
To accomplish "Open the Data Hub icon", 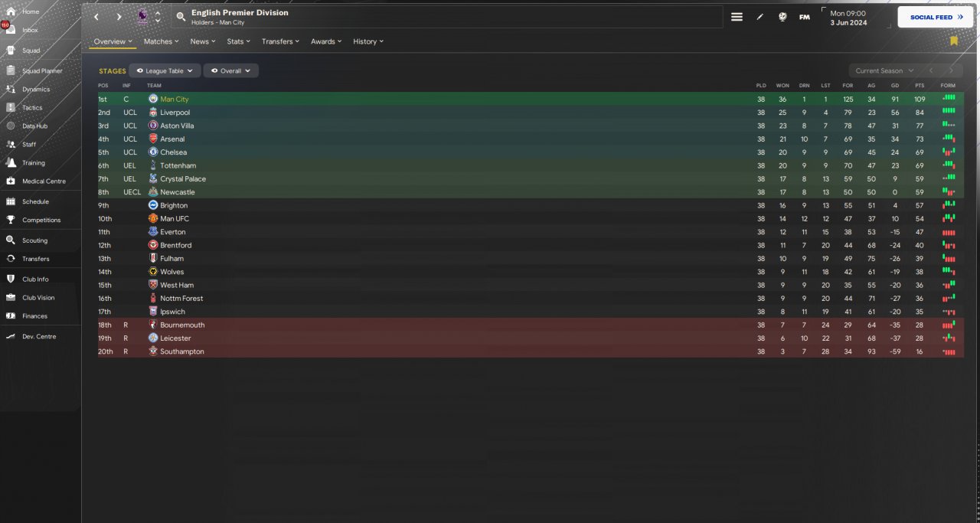I will click(10, 126).
